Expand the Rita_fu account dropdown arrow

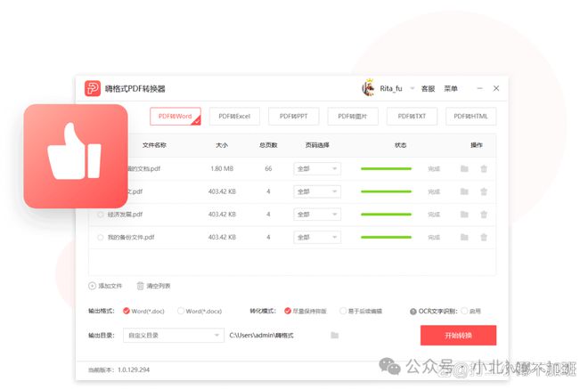412,88
